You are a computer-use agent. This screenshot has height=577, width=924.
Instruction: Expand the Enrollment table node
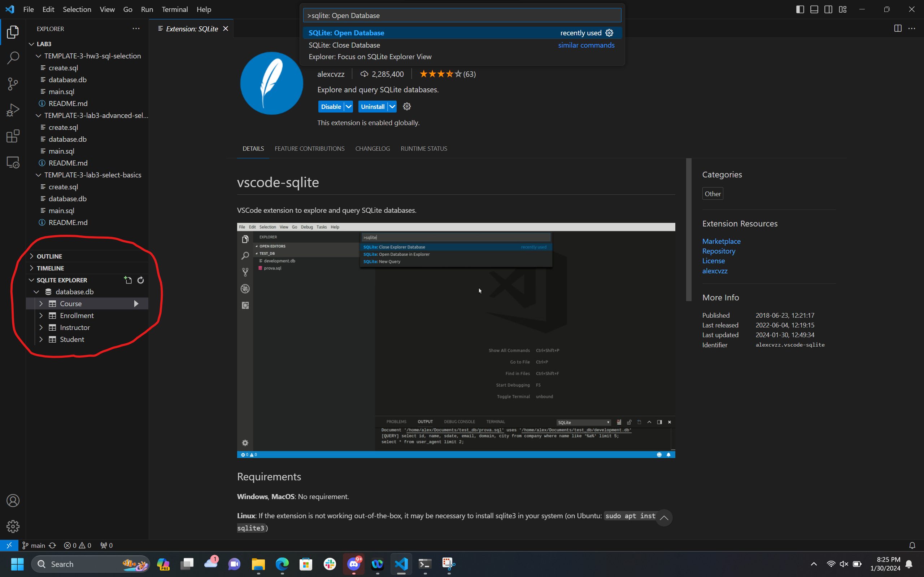click(41, 316)
